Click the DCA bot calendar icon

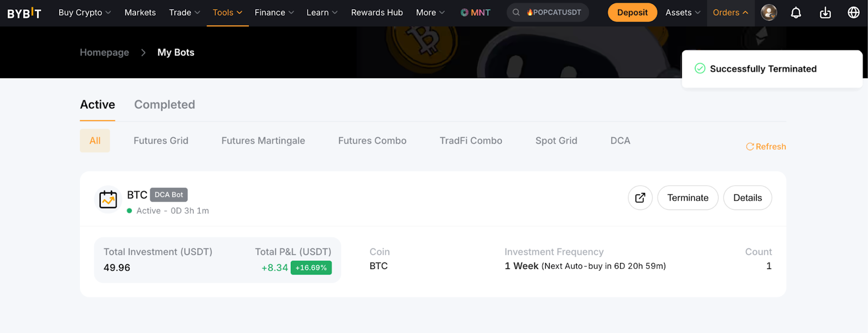[108, 200]
